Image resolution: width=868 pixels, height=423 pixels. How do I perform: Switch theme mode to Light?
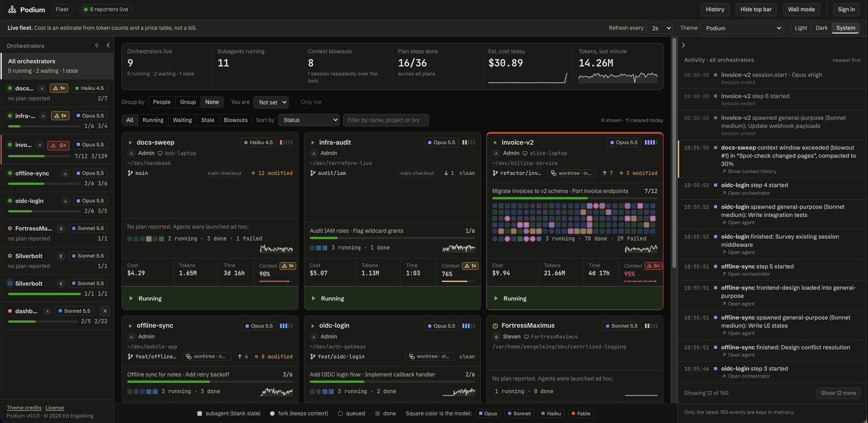point(801,28)
